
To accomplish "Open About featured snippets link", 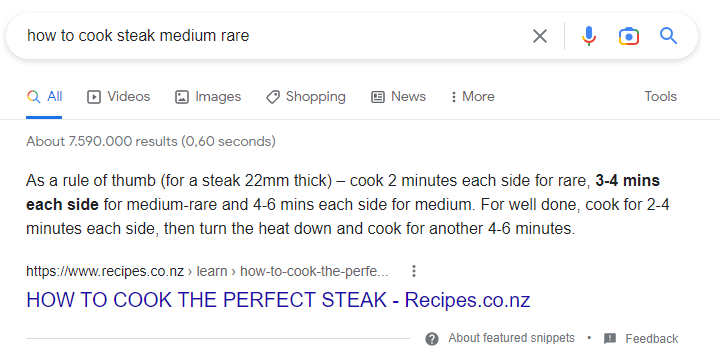I will click(512, 338).
